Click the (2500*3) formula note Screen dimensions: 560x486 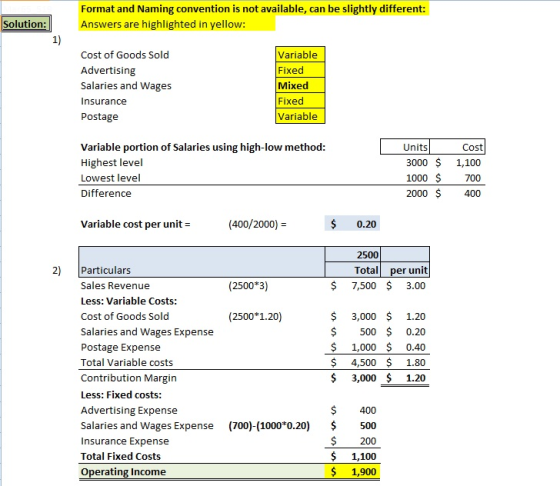click(x=248, y=286)
